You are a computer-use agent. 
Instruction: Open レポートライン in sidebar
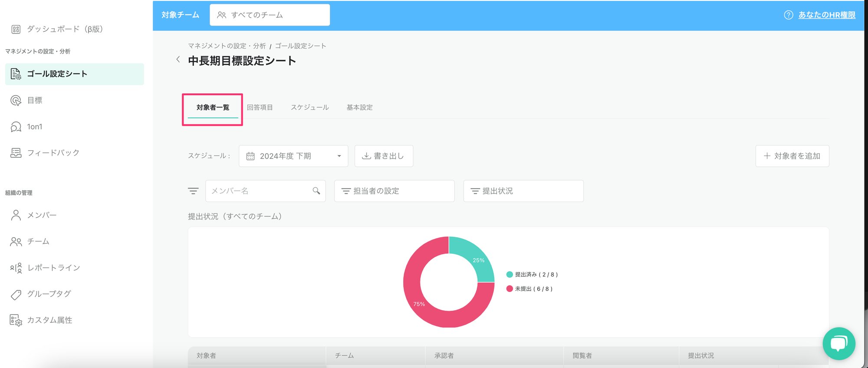point(53,268)
